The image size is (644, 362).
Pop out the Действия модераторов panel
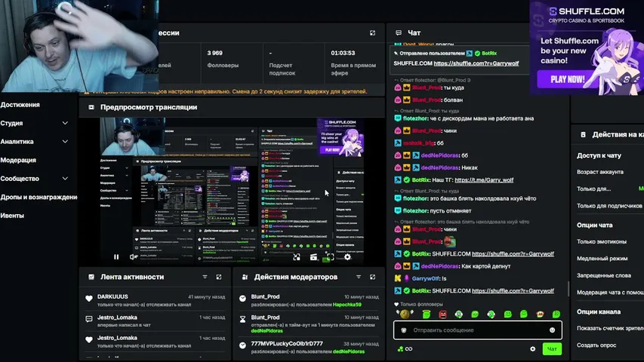click(x=372, y=277)
